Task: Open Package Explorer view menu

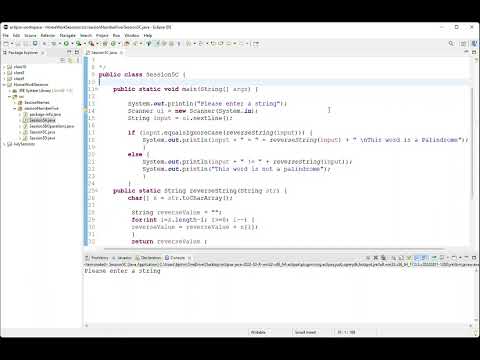Action: tap(78, 60)
